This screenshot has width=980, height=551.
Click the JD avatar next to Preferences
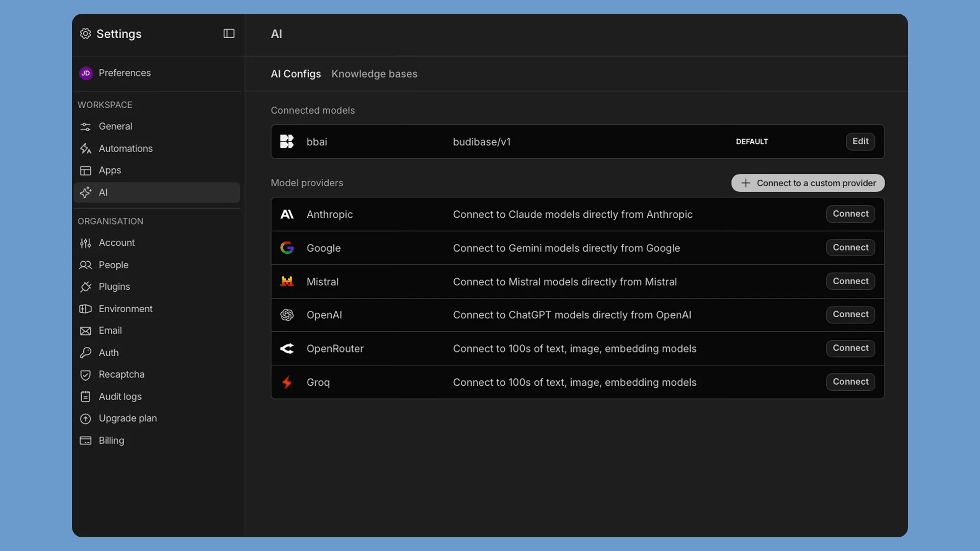pyautogui.click(x=86, y=73)
